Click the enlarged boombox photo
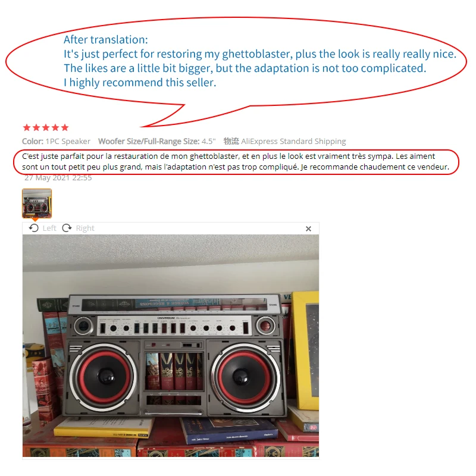476x476 pixels. point(171,346)
